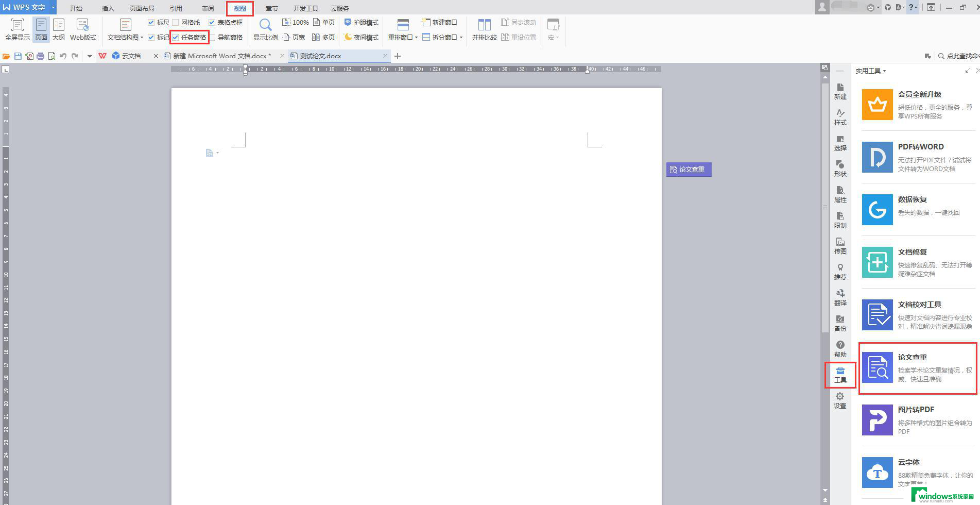Viewport: 980px width, 505px height.
Task: Select 单页 single page view
Action: 324,23
